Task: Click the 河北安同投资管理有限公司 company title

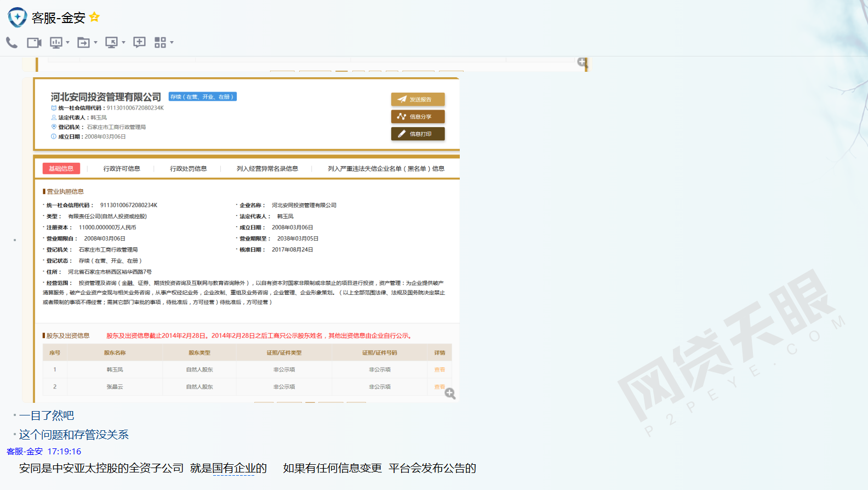Action: 106,97
